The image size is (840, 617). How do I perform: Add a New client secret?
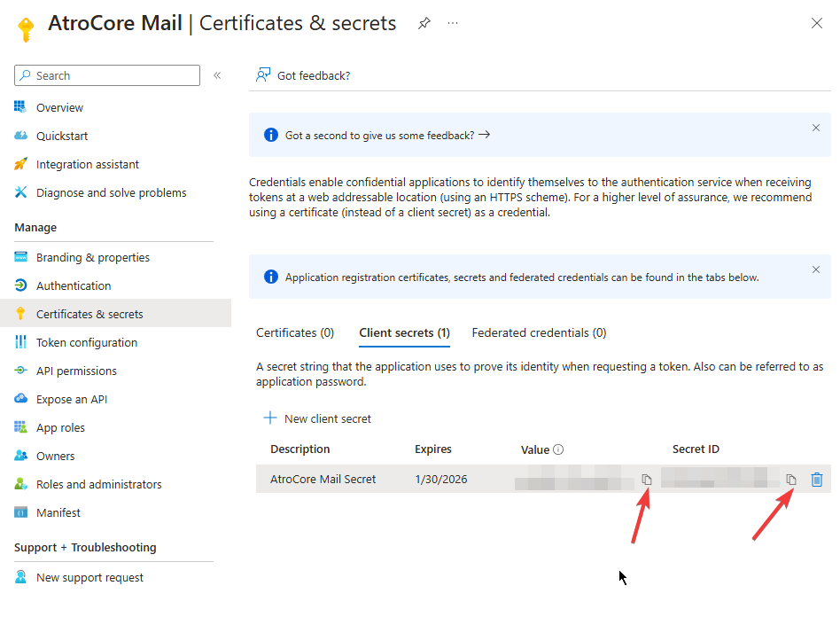[x=317, y=418]
